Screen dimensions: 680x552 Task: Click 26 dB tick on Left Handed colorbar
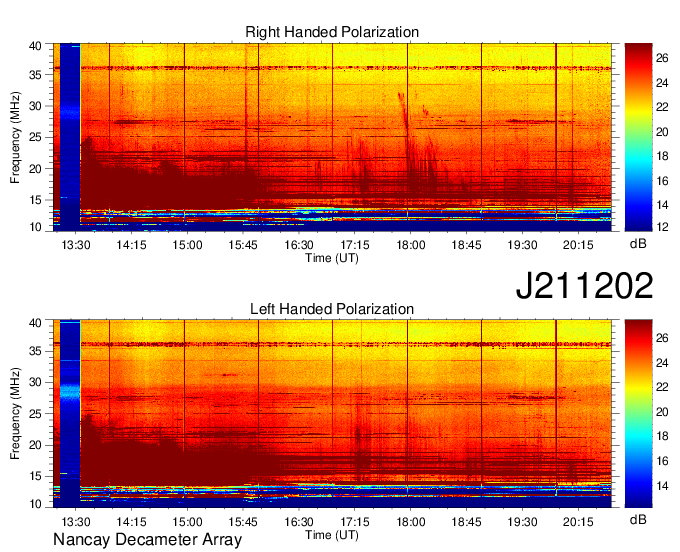click(662, 338)
